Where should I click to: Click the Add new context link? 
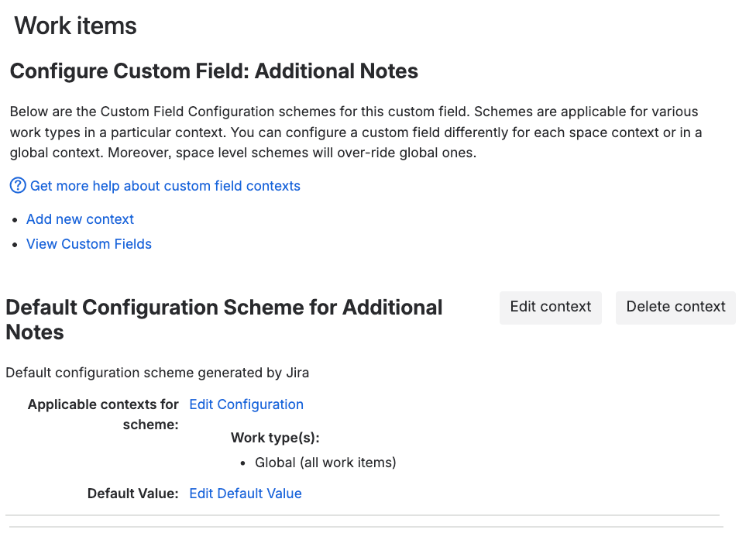pos(80,219)
